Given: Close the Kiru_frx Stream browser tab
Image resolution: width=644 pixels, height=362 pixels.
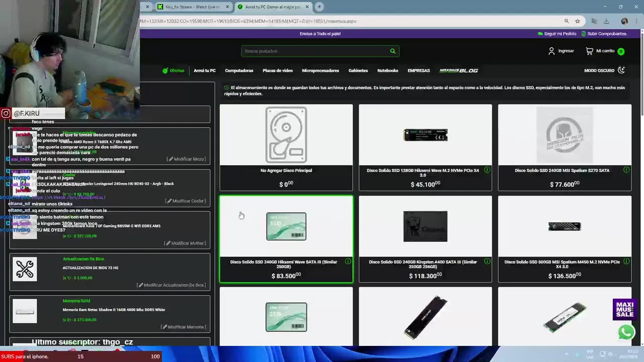Looking at the screenshot, I should pyautogui.click(x=227, y=7).
